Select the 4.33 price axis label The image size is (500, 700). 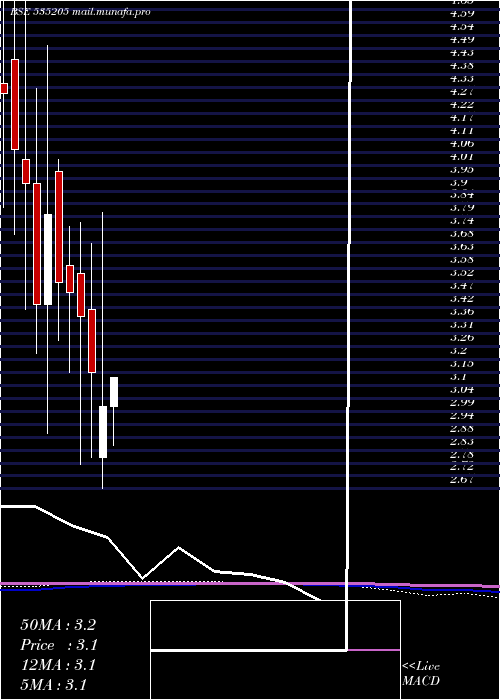pos(462,78)
